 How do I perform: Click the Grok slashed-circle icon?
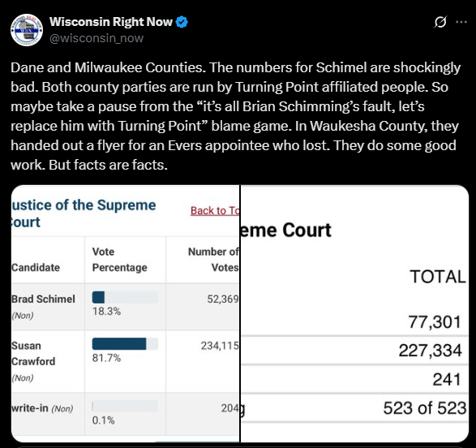click(440, 22)
